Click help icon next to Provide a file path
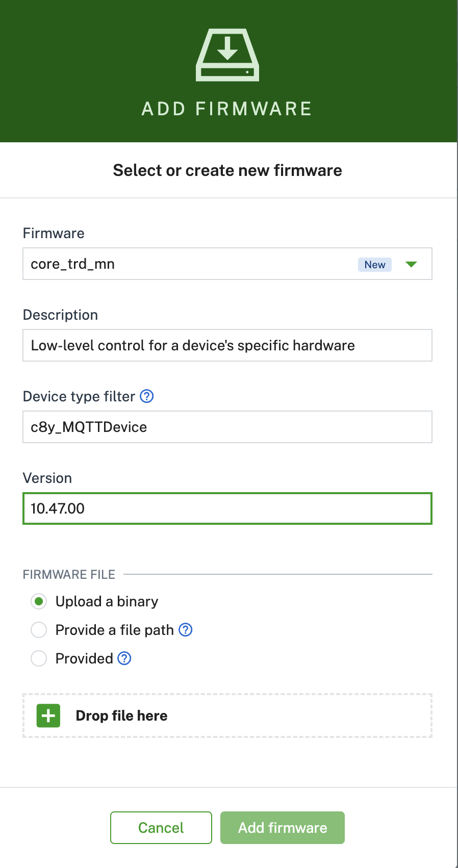The image size is (458, 868). pos(186,630)
